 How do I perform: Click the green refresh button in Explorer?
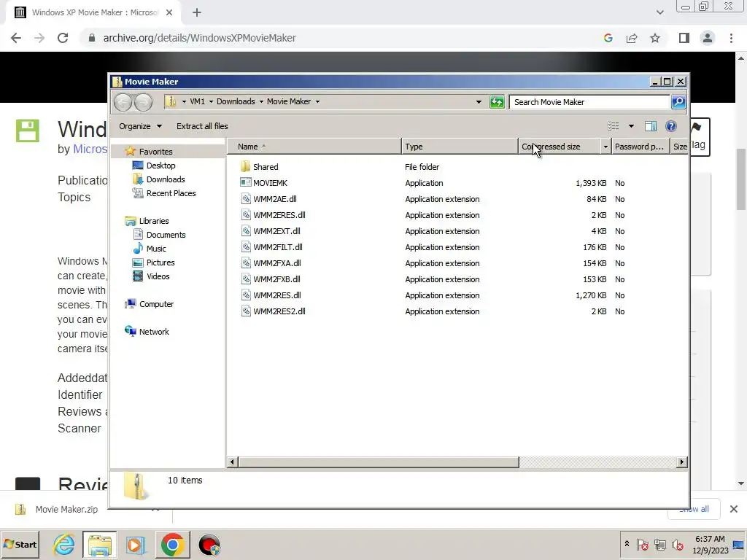pyautogui.click(x=496, y=102)
